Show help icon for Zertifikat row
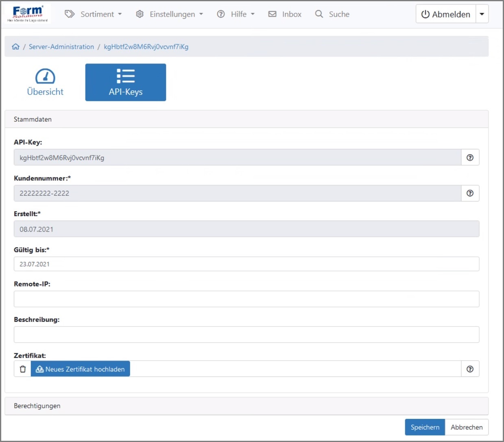Screen dimensions: 504x442 [x=470, y=369]
